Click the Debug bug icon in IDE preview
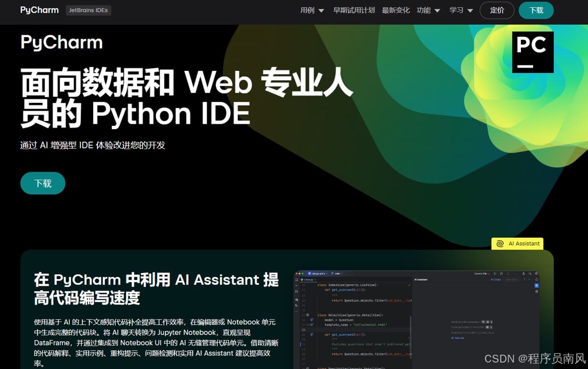Screen dimensions: 588x369 pos(501,274)
